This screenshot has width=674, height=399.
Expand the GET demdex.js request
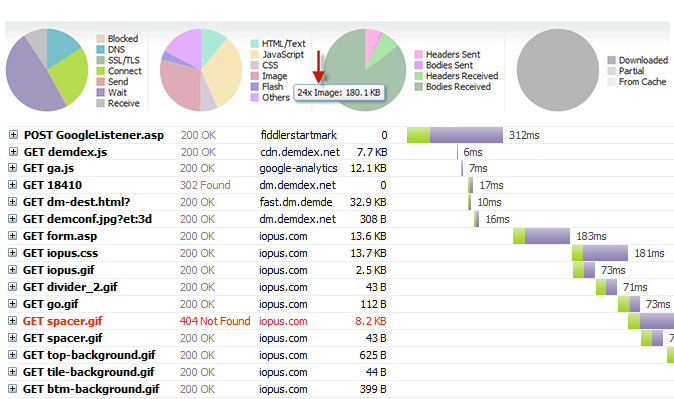point(13,152)
